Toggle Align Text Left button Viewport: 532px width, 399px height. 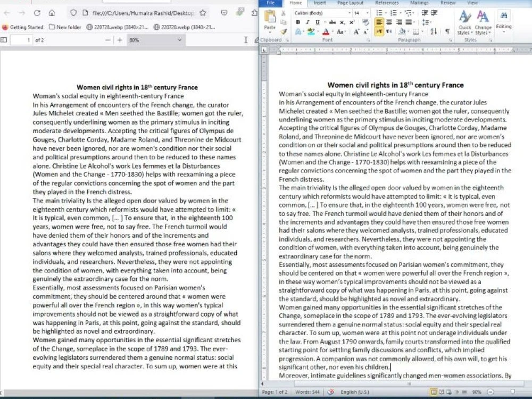click(379, 22)
